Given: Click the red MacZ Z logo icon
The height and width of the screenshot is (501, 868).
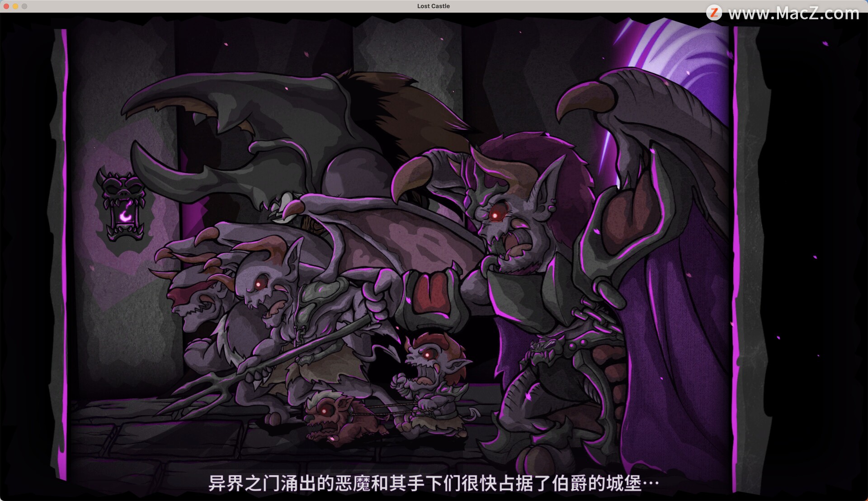Looking at the screenshot, I should pos(714,13).
